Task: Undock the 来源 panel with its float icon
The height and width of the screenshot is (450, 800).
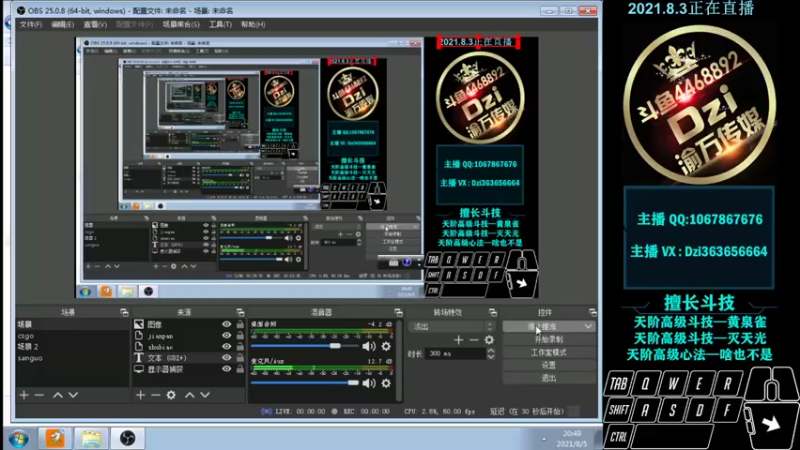Action: tap(240, 312)
